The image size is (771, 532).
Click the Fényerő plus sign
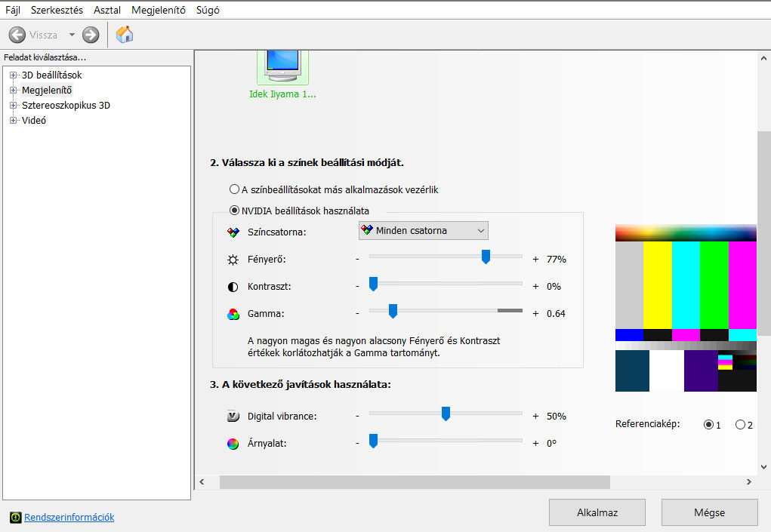(535, 259)
